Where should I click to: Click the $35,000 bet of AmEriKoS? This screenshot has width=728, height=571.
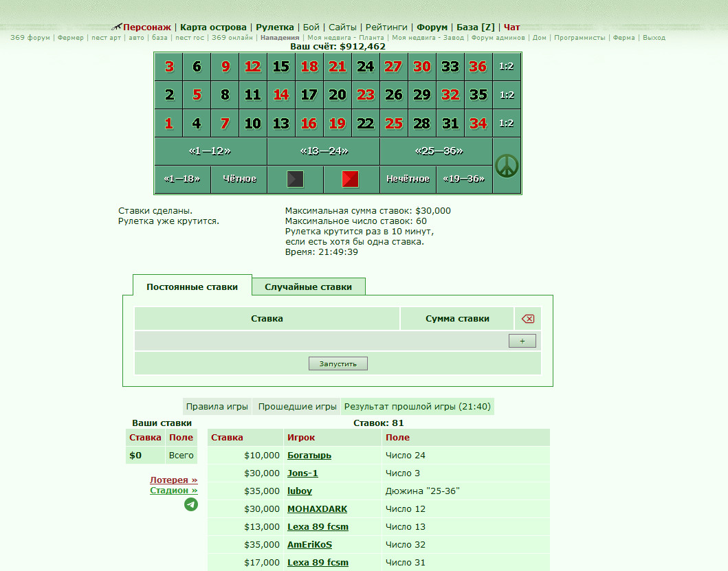[x=262, y=544]
